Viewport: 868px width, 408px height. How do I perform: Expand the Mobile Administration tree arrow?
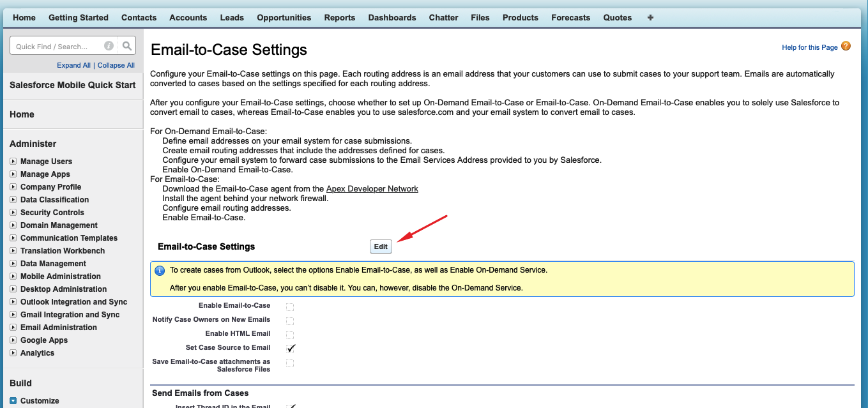point(13,276)
